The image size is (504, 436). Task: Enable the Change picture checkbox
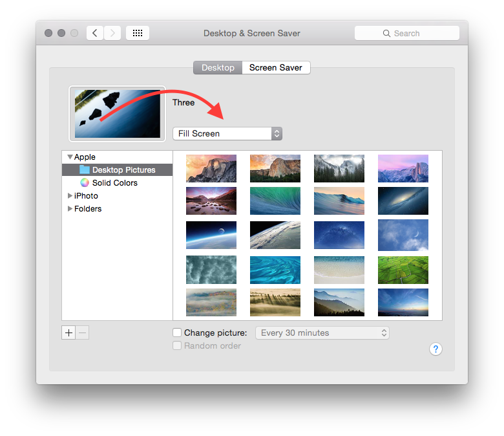coord(177,332)
